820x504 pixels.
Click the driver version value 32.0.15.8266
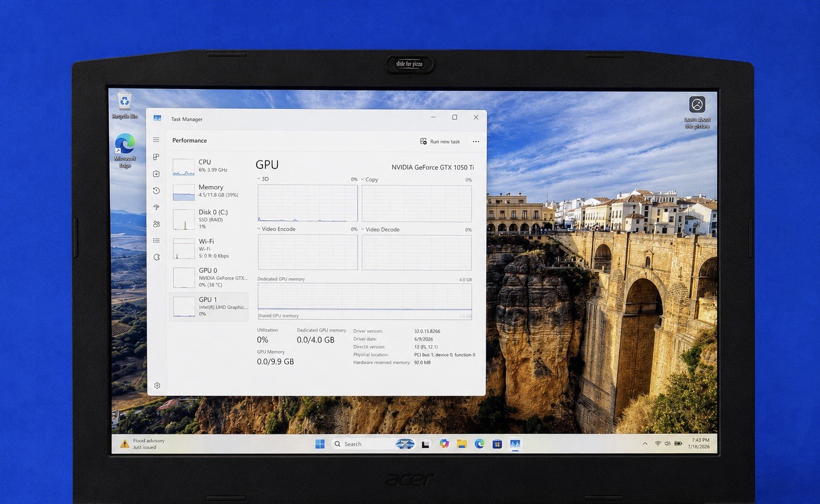point(427,331)
